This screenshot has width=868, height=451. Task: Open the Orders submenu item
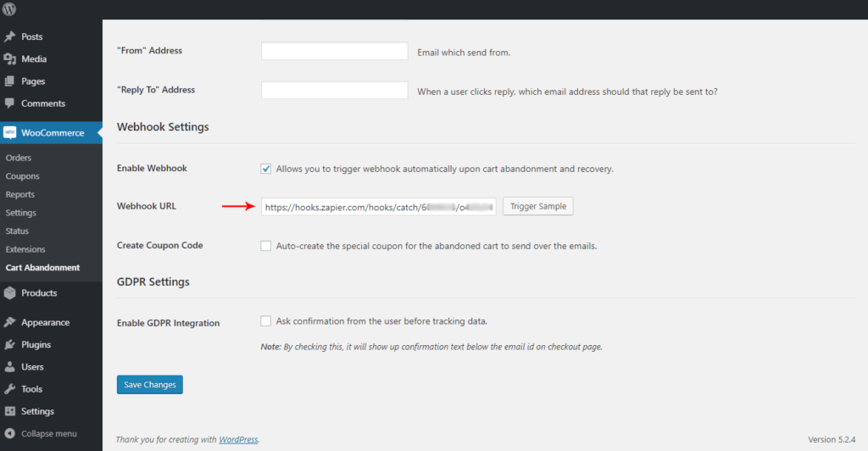[x=19, y=158]
